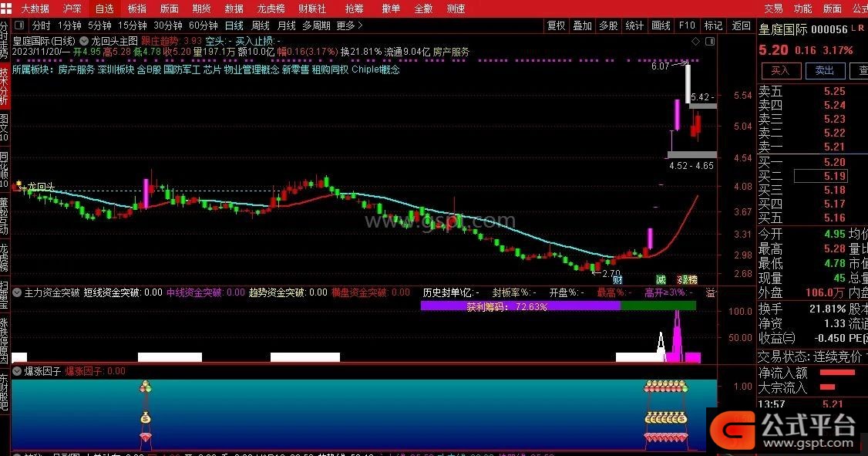Screen dimensions: 868x456
Task: Switch to the 1分钟 chart period
Action: tap(69, 25)
